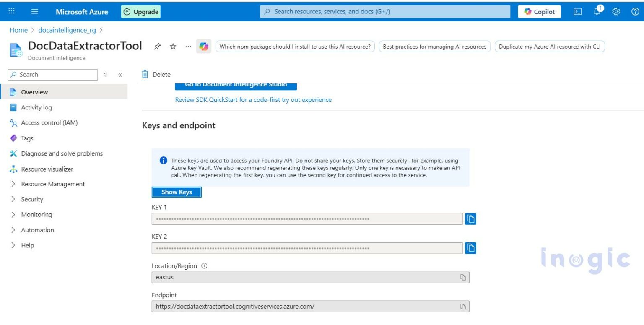Open Cloud Shell from the top bar

pyautogui.click(x=577, y=12)
